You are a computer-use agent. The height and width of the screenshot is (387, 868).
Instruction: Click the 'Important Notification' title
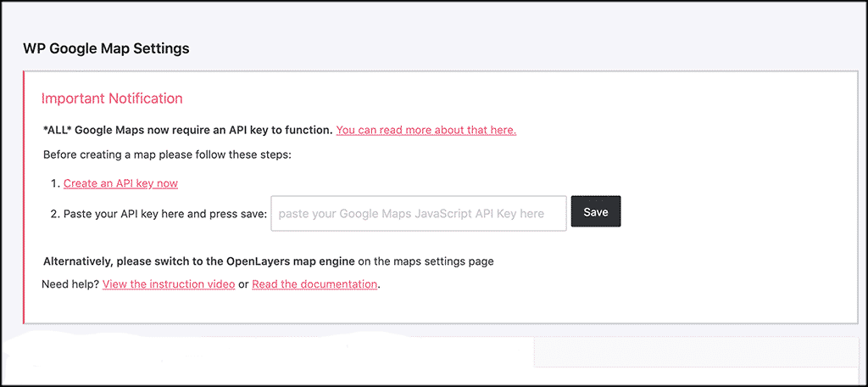click(x=112, y=98)
